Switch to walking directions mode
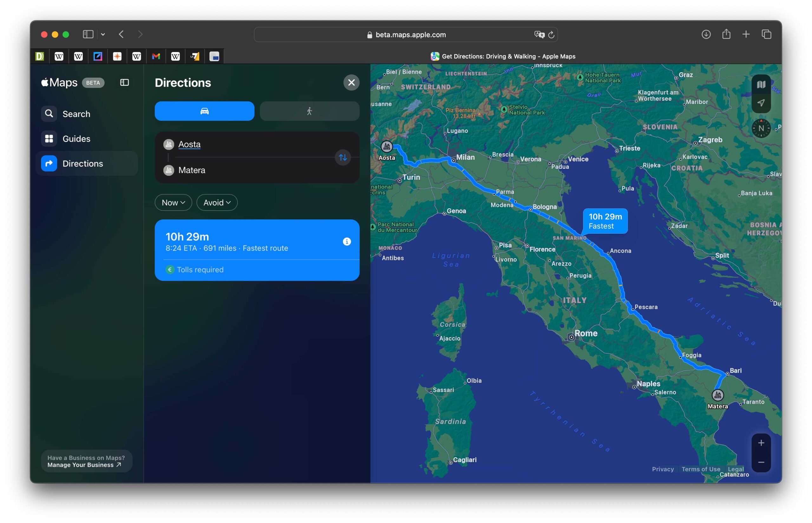 [x=309, y=111]
